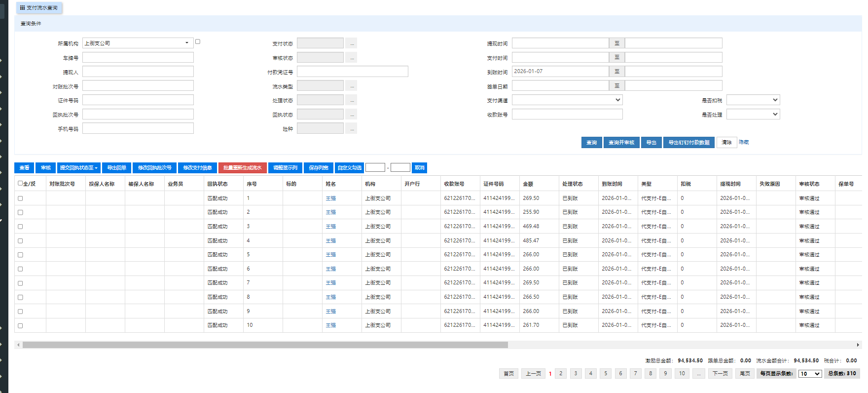Click the 隐藏 link
Image resolution: width=868 pixels, height=393 pixels.
(x=744, y=142)
